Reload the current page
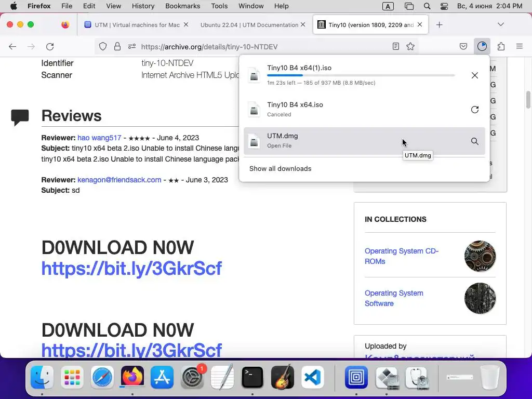This screenshot has height=399, width=532. [50, 46]
